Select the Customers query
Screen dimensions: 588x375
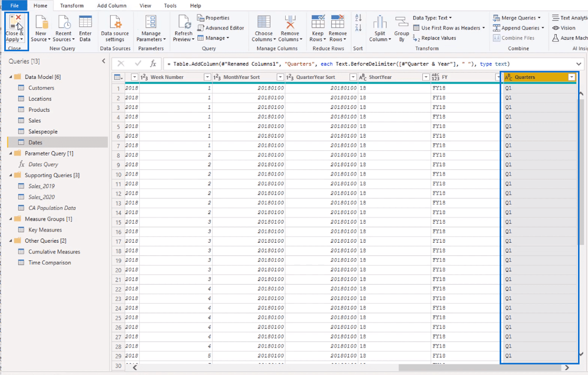tap(58, 88)
